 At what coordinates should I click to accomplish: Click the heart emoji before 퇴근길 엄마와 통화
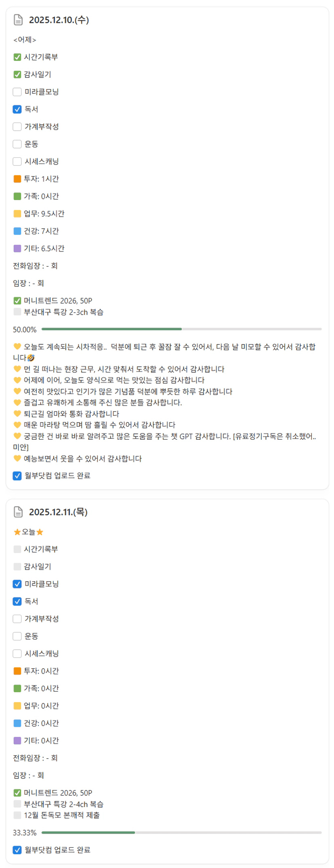17,413
